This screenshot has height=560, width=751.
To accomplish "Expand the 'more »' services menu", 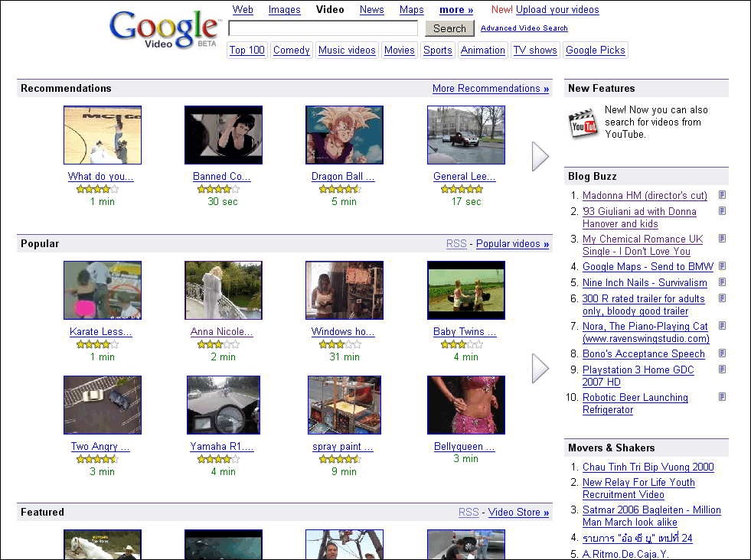I will [x=456, y=10].
